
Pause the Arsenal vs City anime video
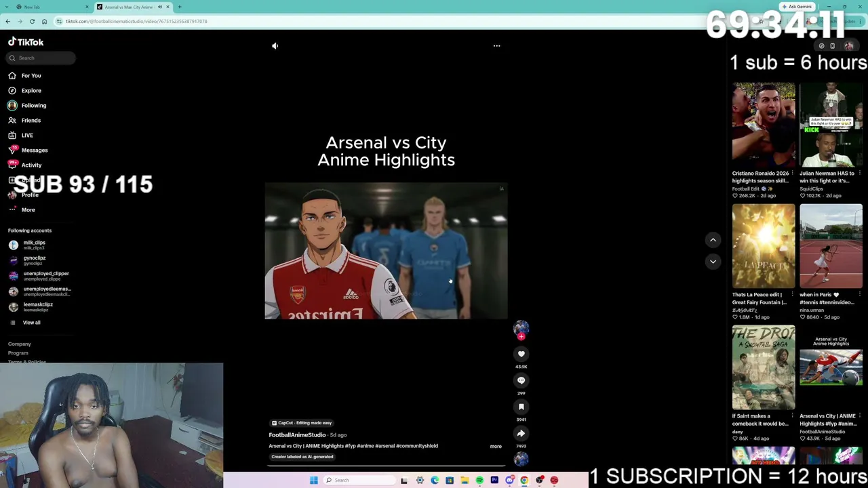click(x=386, y=251)
